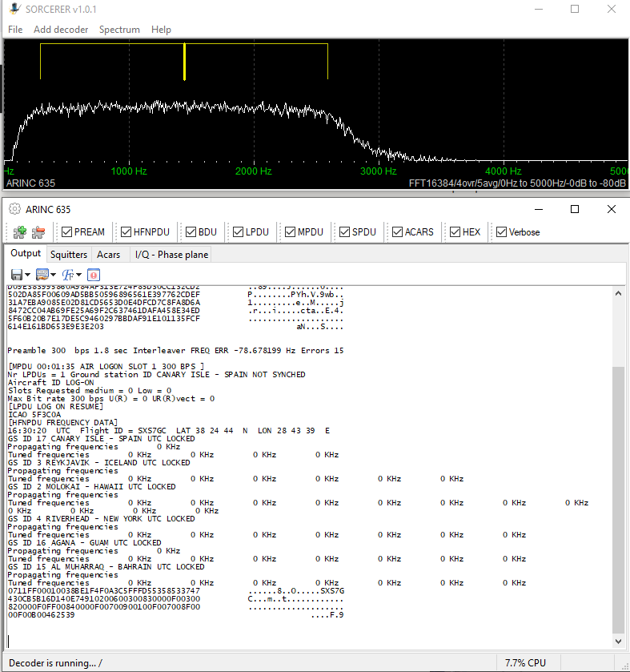Viewport: 630px width, 672px height.
Task: Maximize the ARINC 635 window
Action: click(575, 209)
